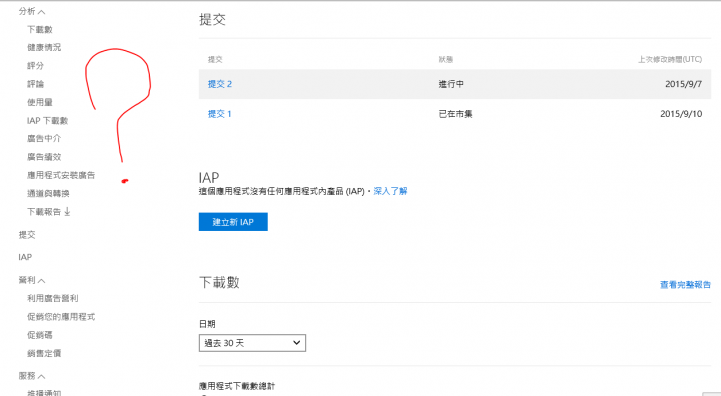Collapse the 服務 section chevron
This screenshot has width=721, height=396.
(x=41, y=377)
